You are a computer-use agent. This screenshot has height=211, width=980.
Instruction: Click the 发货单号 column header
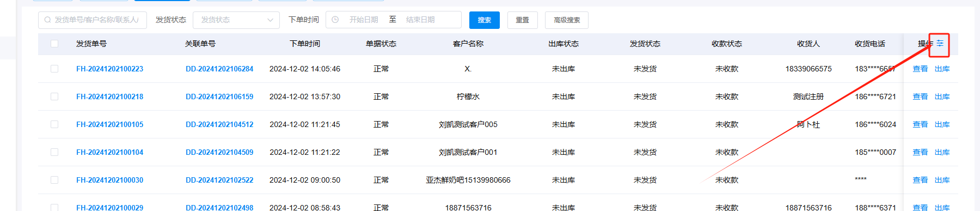coord(91,44)
